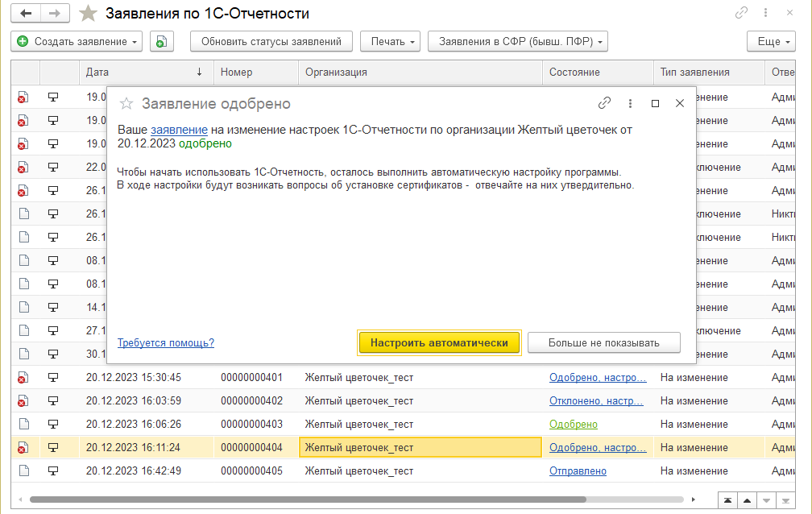Open the green Одобрено status link
812x514 pixels.
[574, 425]
